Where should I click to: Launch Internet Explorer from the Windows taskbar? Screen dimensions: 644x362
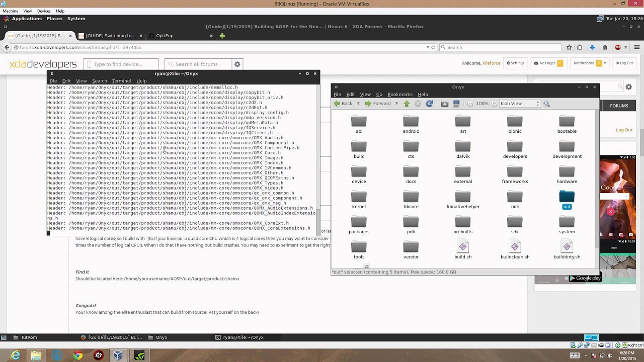coord(16,355)
